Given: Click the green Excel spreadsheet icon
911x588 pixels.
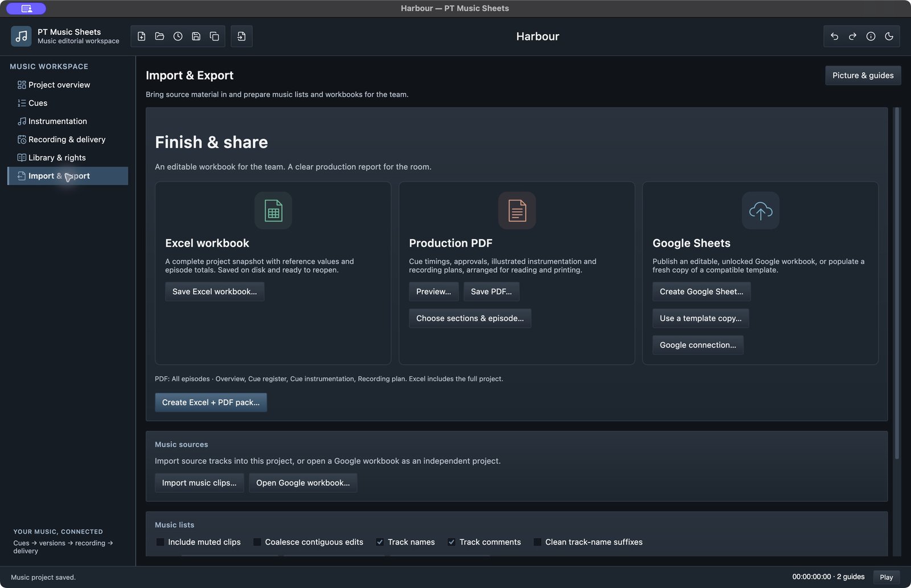Looking at the screenshot, I should point(273,211).
